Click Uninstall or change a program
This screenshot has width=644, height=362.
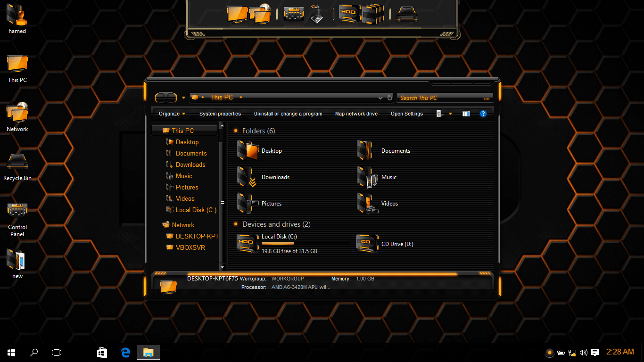tap(288, 114)
